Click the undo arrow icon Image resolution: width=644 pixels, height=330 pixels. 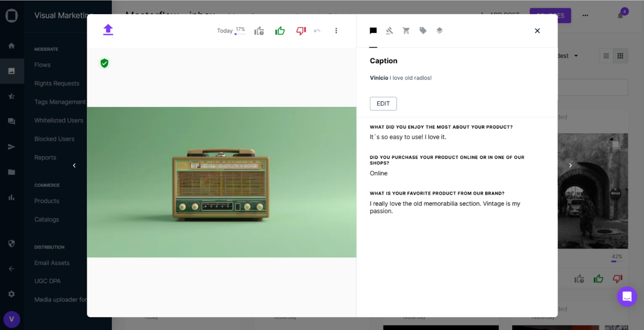(x=317, y=31)
